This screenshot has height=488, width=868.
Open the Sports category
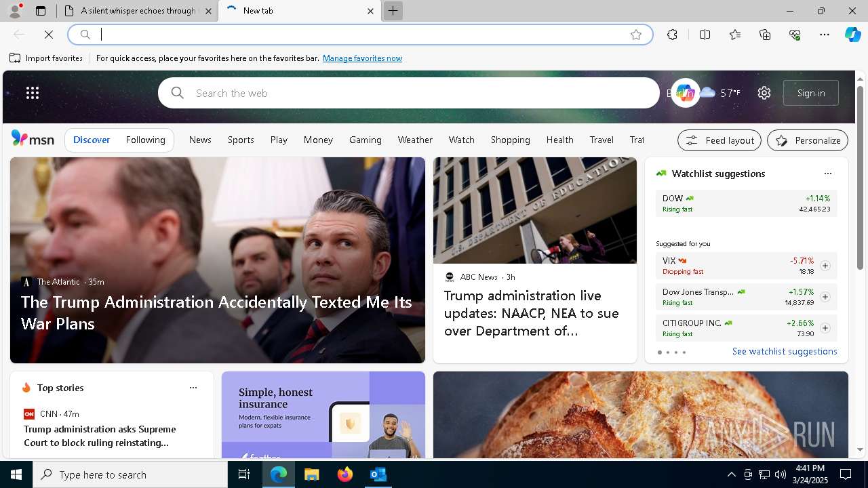coord(241,140)
